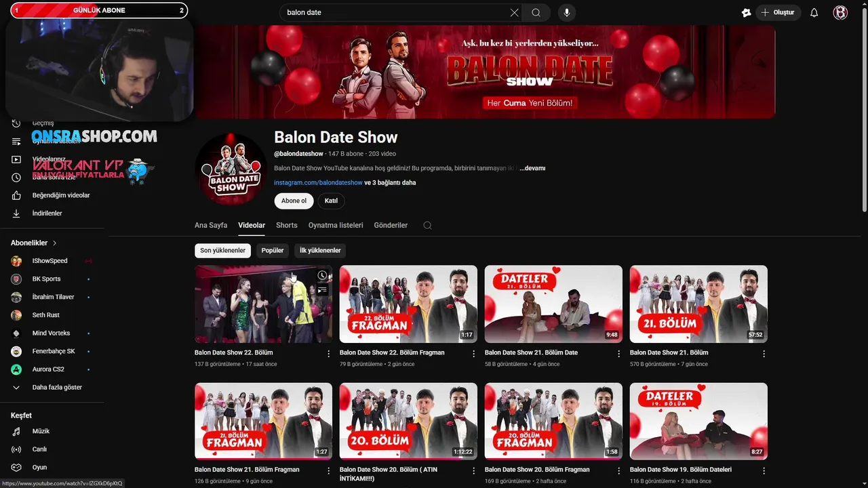Expand channel description with ...devamı
This screenshot has width=868, height=488.
tap(532, 168)
